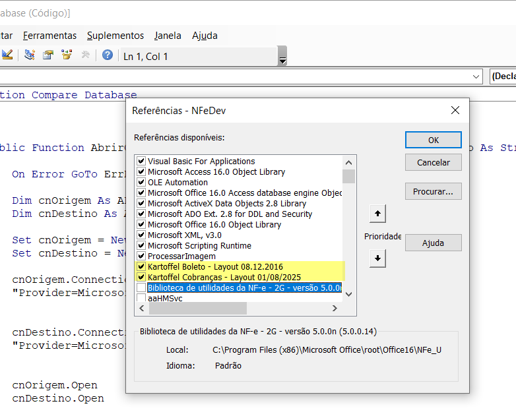Check the Biblioteca de utilidades da NF-e box
The image size is (516, 420).
pos(141,287)
